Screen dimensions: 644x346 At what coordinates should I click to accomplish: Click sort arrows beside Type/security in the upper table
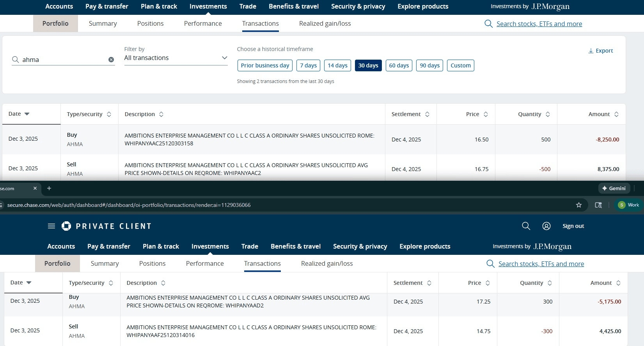109,114
